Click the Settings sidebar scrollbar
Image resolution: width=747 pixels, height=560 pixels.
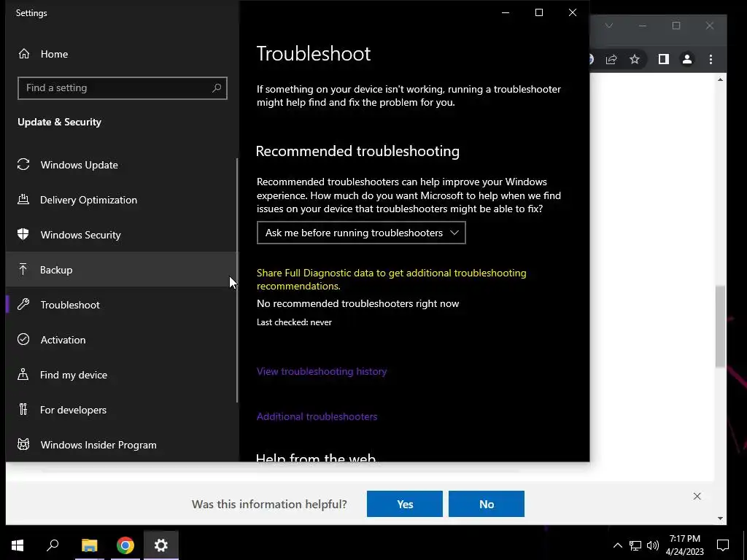237,281
